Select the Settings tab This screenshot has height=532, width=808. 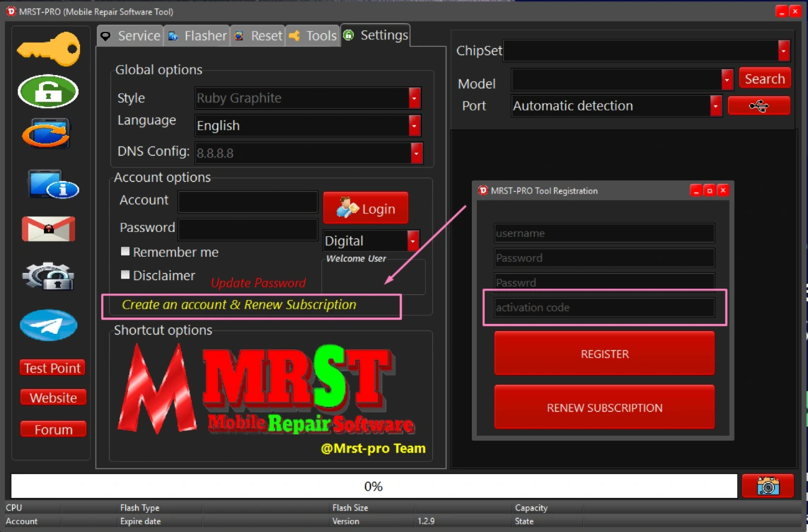376,35
